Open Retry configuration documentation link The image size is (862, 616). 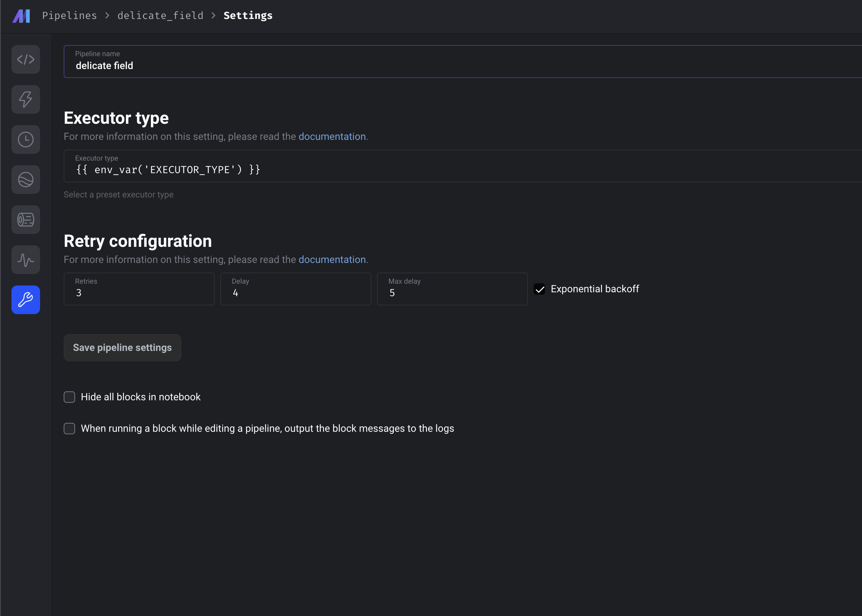coord(332,259)
